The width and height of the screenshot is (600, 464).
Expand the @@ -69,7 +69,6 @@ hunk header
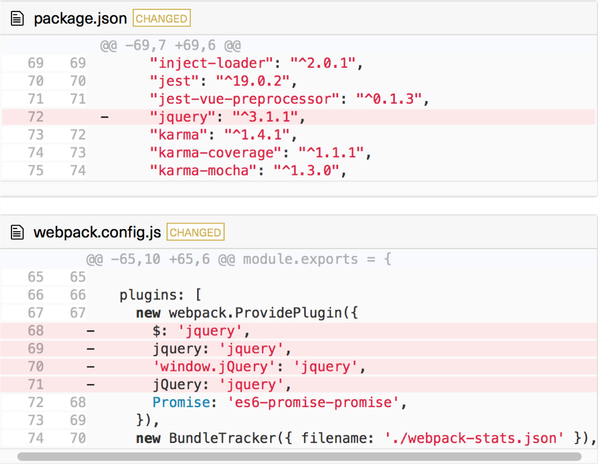(171, 46)
